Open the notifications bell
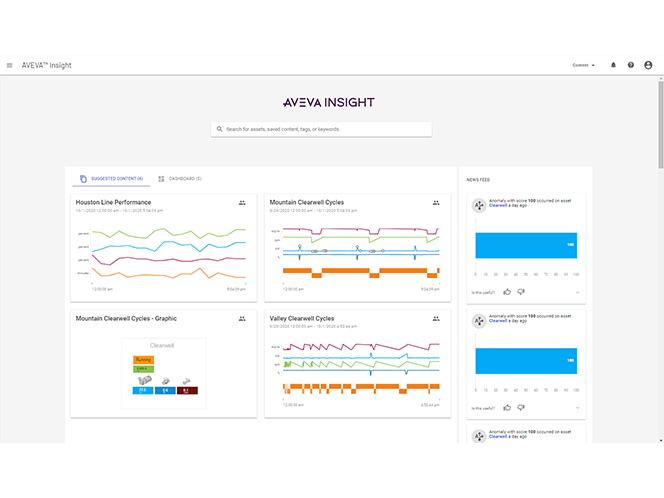 (613, 65)
